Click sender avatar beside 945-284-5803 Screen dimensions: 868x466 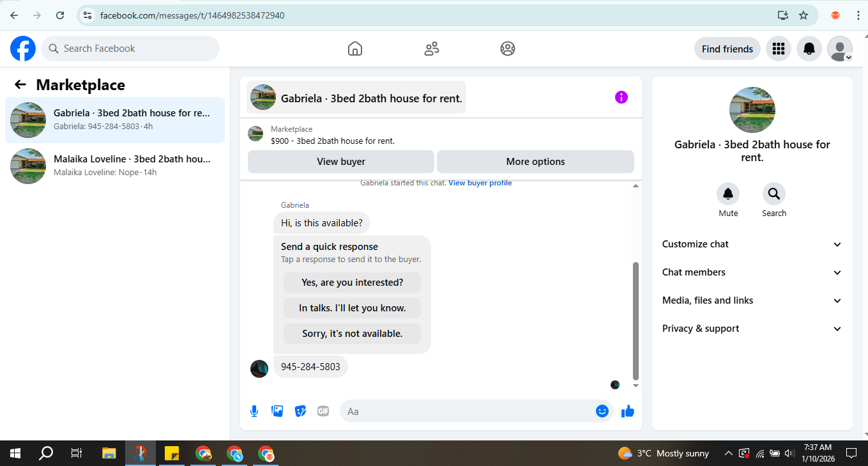coord(259,369)
